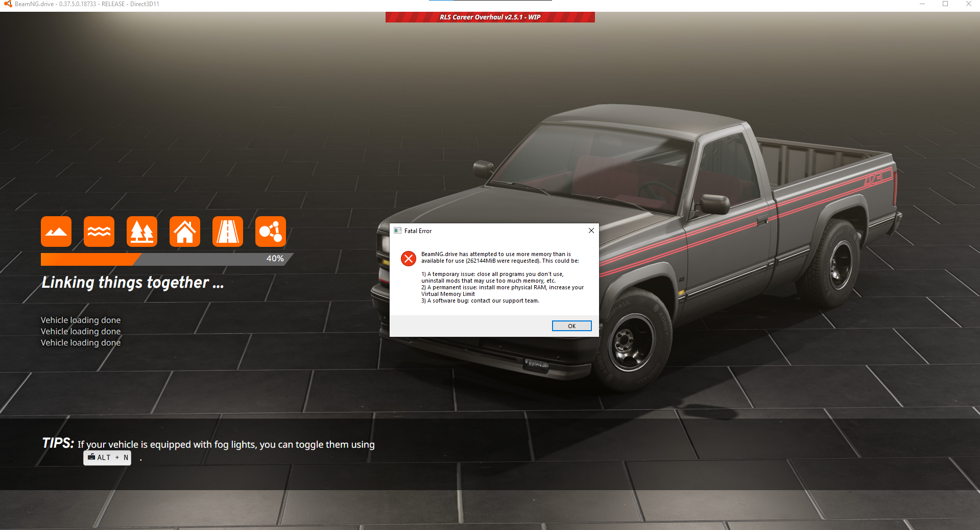Click the 'Linking things together' status text
Screen dimensions: 980x530
pyautogui.click(x=133, y=283)
